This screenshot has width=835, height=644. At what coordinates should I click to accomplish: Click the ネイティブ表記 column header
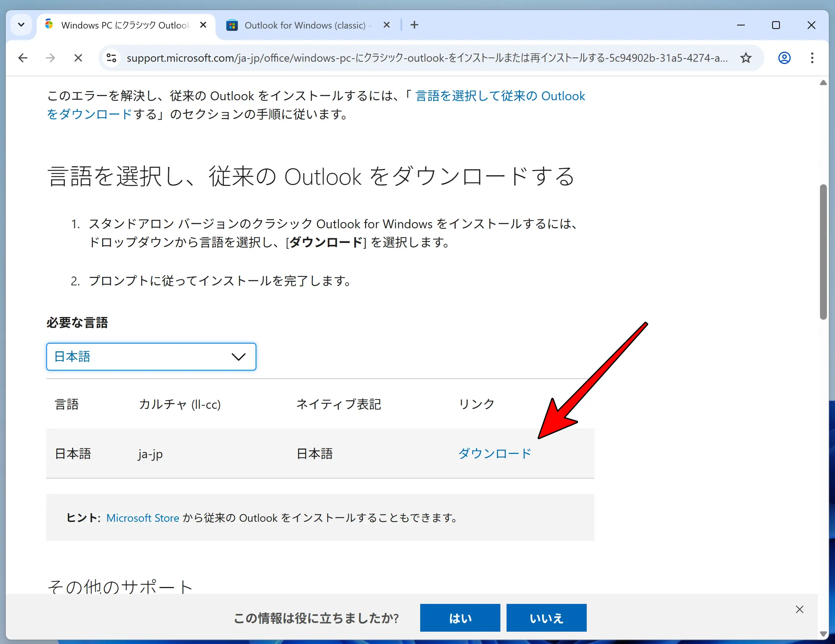click(338, 404)
